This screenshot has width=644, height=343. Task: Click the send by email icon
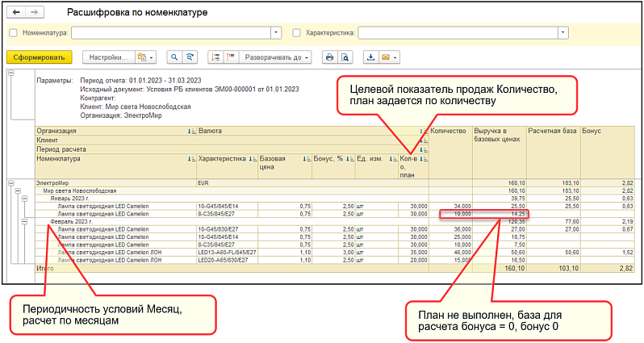pyautogui.click(x=389, y=57)
